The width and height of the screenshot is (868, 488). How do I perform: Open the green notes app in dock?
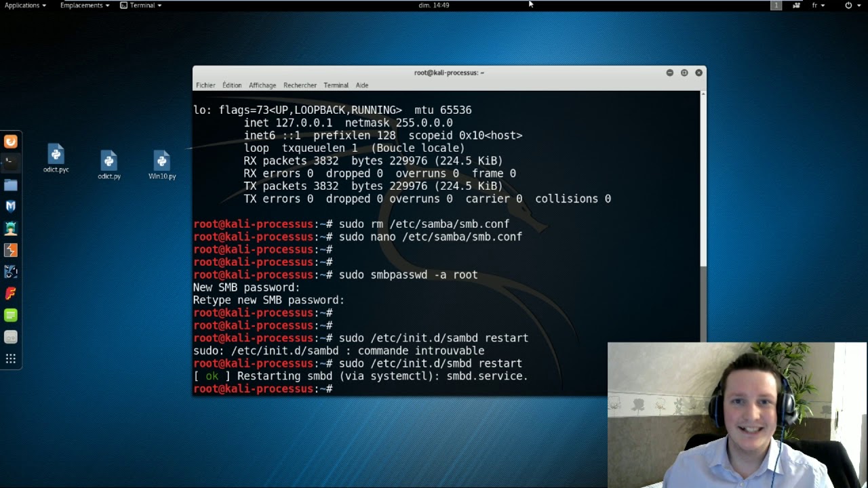click(x=11, y=315)
